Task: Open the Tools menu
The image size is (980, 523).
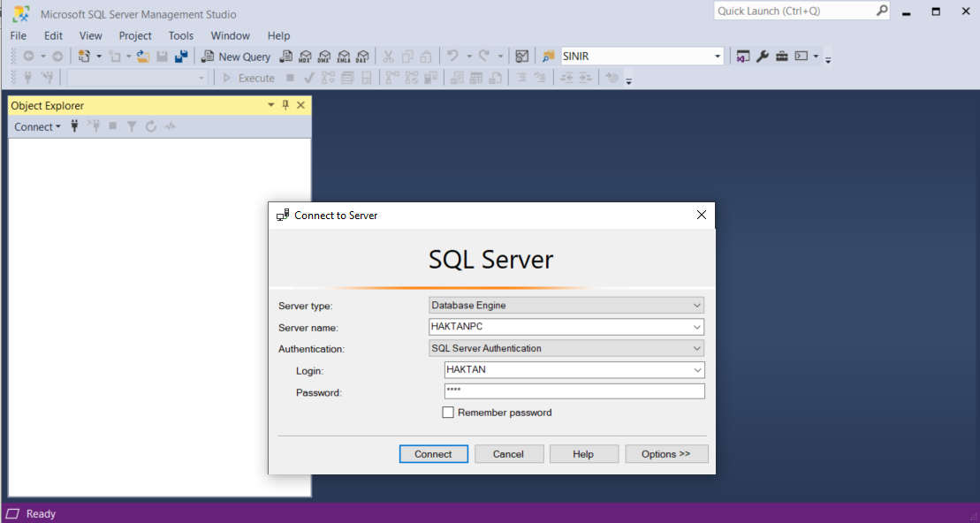Action: (180, 35)
